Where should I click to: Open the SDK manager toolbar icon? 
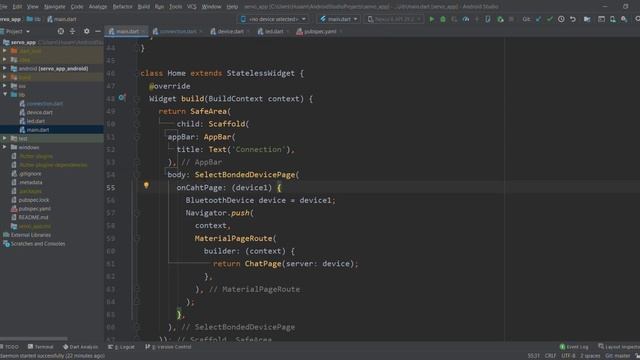click(x=624, y=19)
